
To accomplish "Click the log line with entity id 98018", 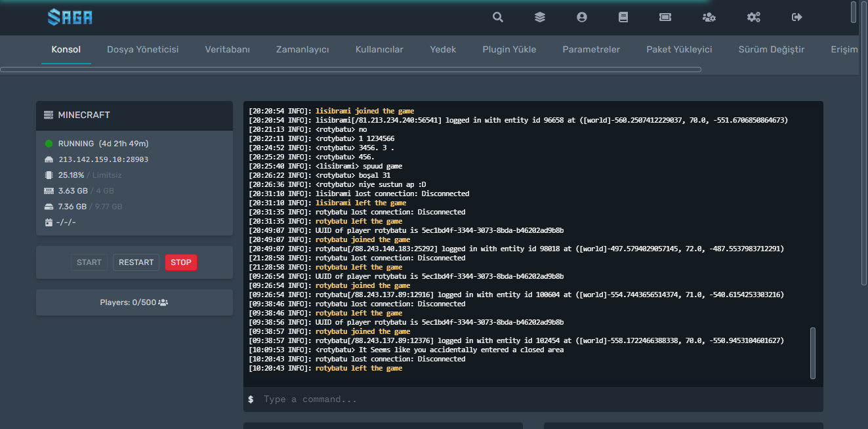I will 516,249.
